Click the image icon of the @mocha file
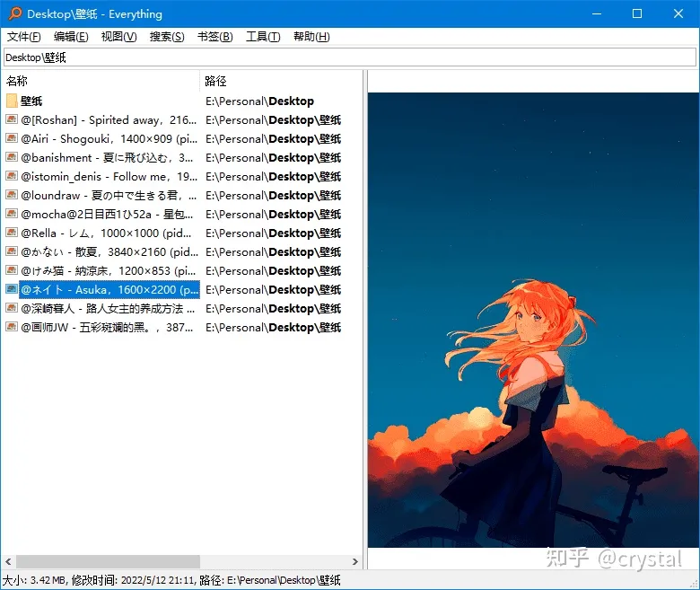Image resolution: width=700 pixels, height=590 pixels. (x=12, y=214)
